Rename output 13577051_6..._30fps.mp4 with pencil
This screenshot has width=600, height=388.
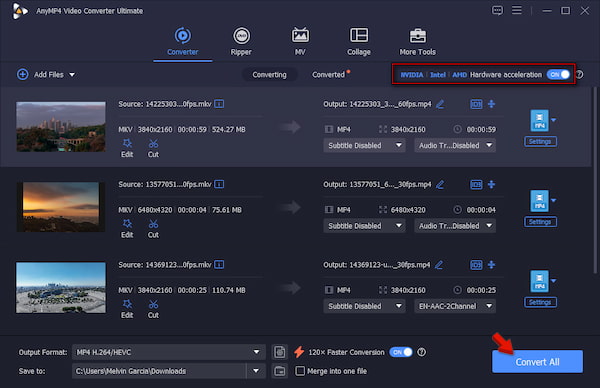[440, 184]
